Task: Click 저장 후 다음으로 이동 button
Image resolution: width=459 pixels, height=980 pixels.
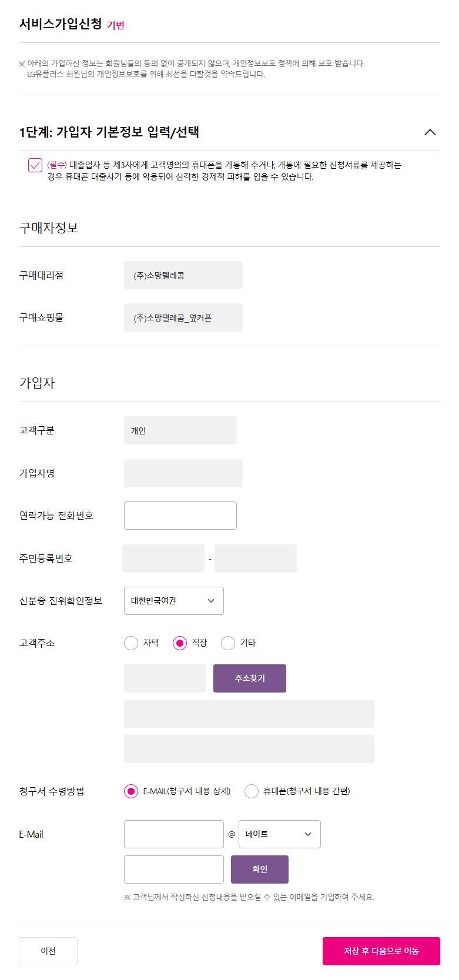Action: pos(381,951)
